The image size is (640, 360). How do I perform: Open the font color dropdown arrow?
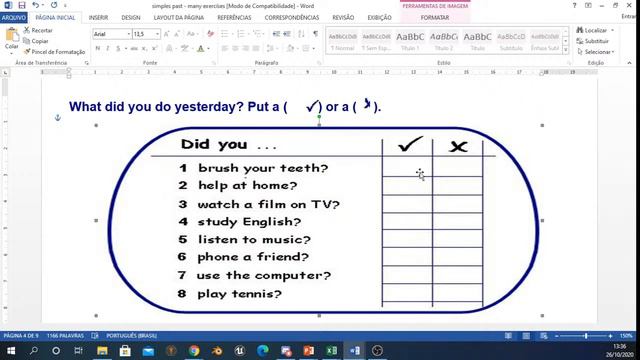coord(208,49)
